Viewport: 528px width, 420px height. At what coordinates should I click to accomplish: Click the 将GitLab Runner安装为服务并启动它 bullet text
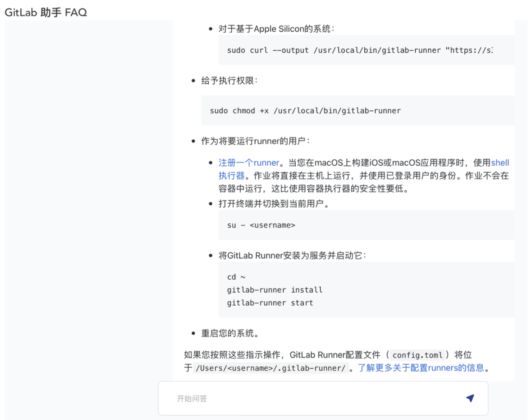click(292, 255)
